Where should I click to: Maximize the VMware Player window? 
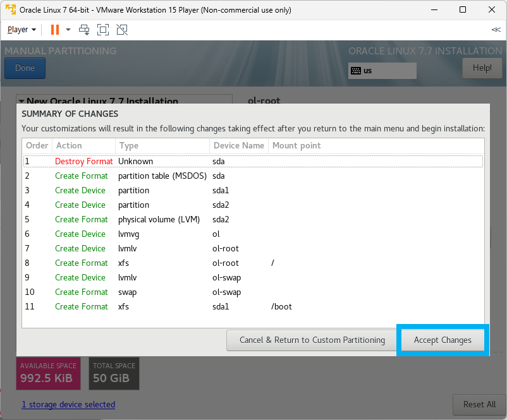tap(463, 9)
